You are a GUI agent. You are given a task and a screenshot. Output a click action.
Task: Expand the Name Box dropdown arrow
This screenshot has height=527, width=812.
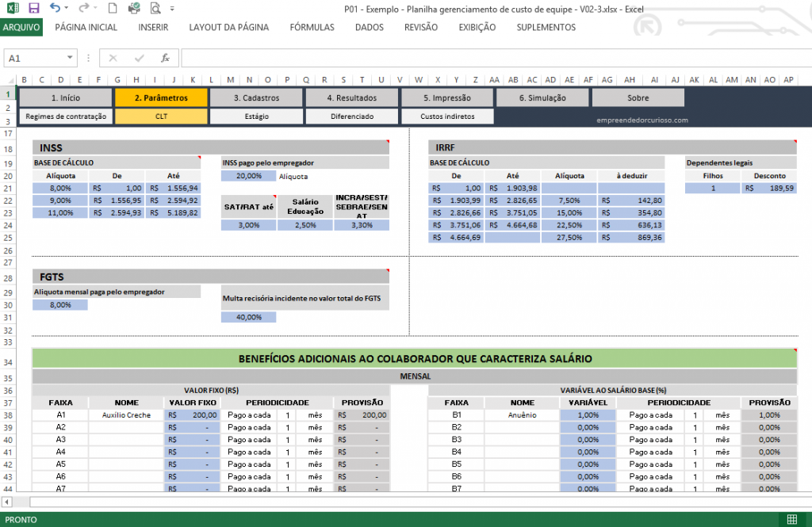(x=70, y=58)
